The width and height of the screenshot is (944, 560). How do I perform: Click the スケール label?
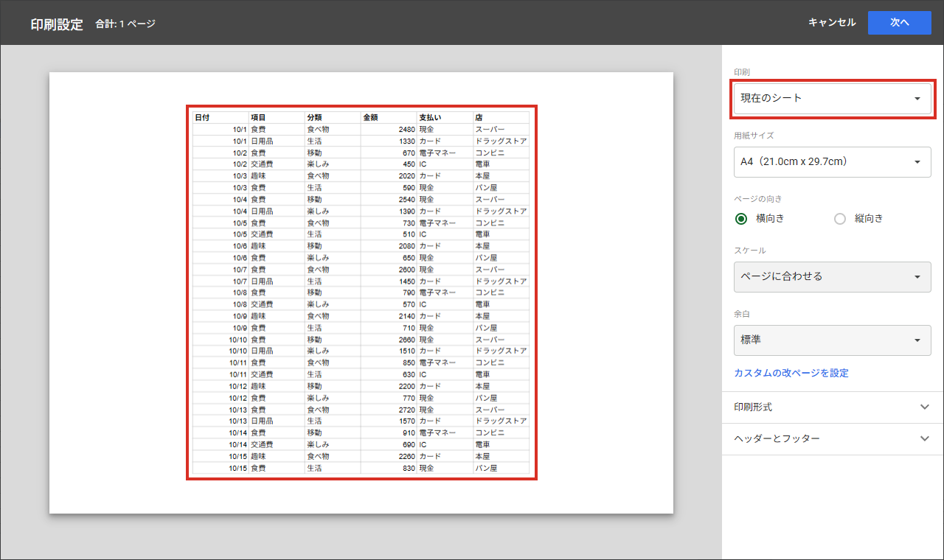(x=750, y=251)
